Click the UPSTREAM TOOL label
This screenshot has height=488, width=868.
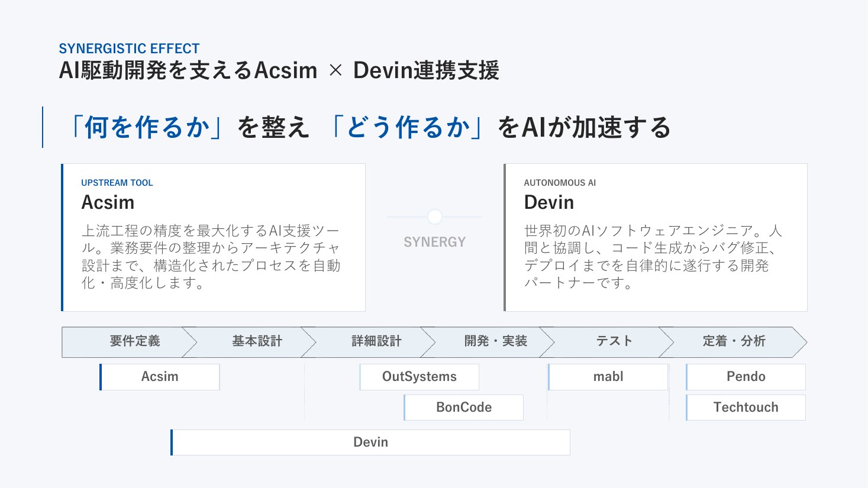tap(117, 183)
